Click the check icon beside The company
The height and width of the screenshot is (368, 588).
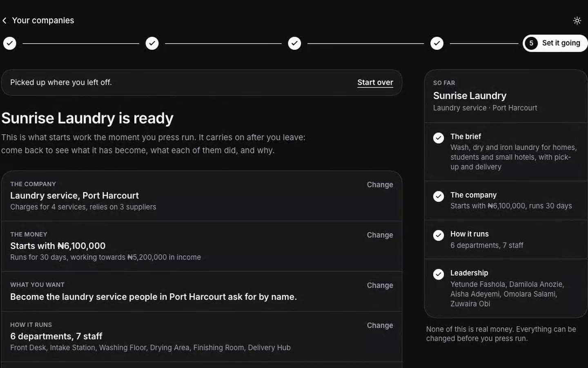point(439,197)
